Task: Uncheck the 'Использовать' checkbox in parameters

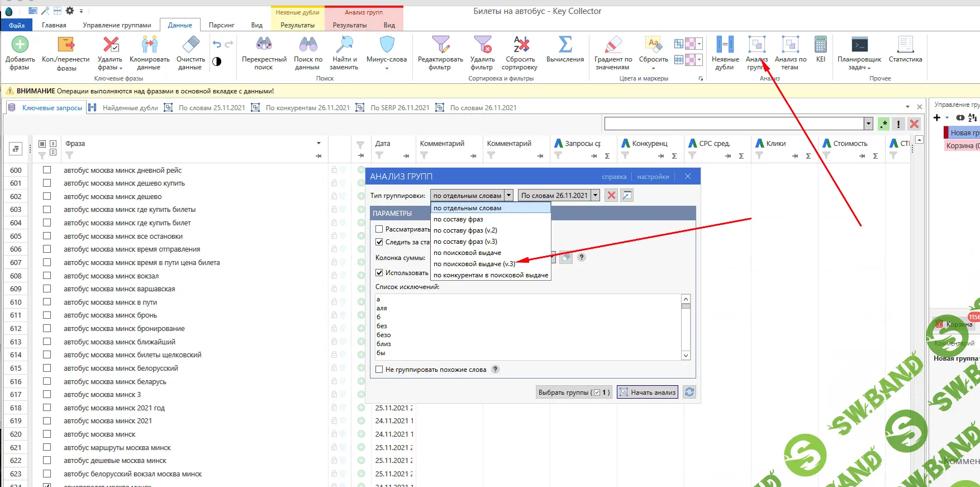Action: (379, 273)
